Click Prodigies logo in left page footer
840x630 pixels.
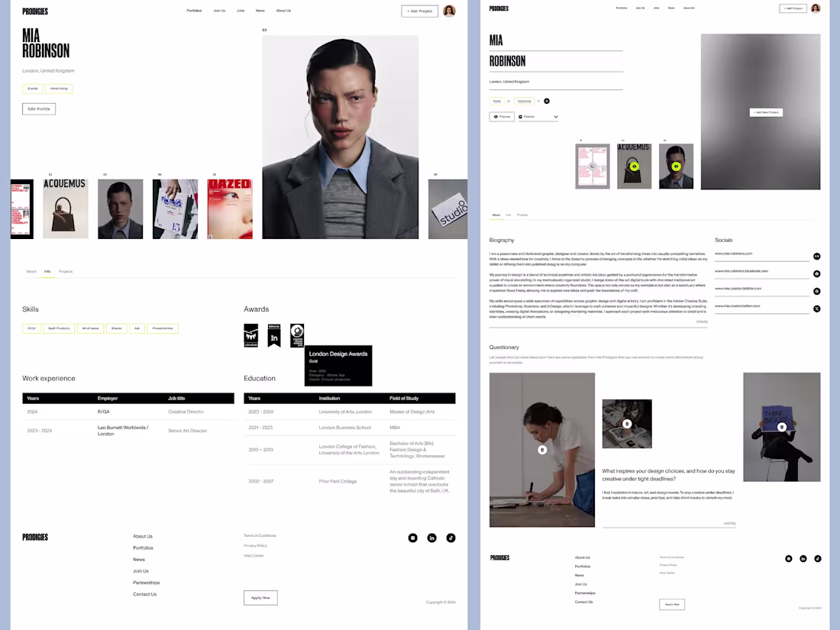(x=35, y=538)
